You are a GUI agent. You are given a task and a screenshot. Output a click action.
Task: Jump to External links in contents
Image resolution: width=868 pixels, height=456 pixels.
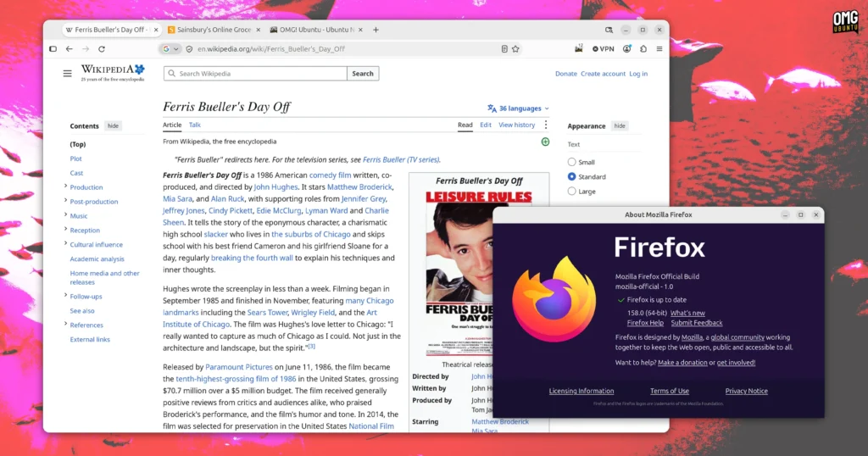tap(90, 340)
